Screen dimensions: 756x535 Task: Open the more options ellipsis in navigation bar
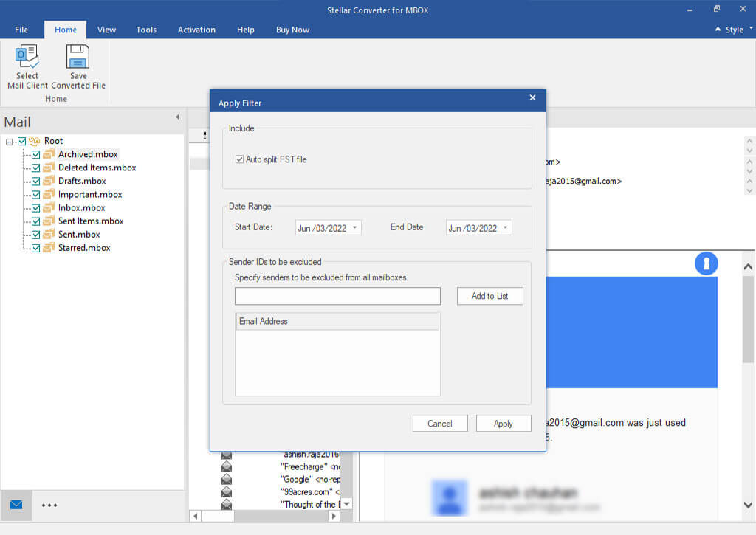coord(49,505)
